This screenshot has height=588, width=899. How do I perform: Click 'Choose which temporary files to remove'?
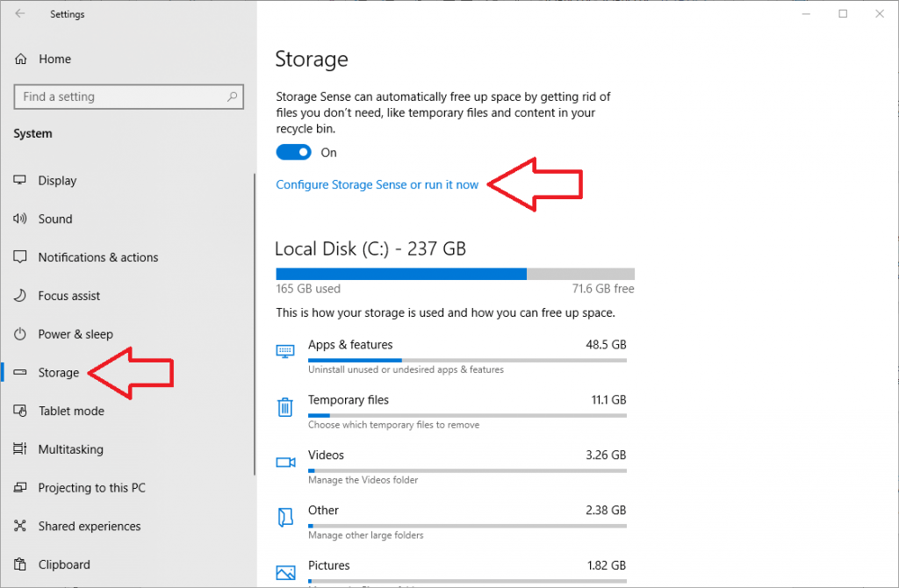tap(393, 425)
